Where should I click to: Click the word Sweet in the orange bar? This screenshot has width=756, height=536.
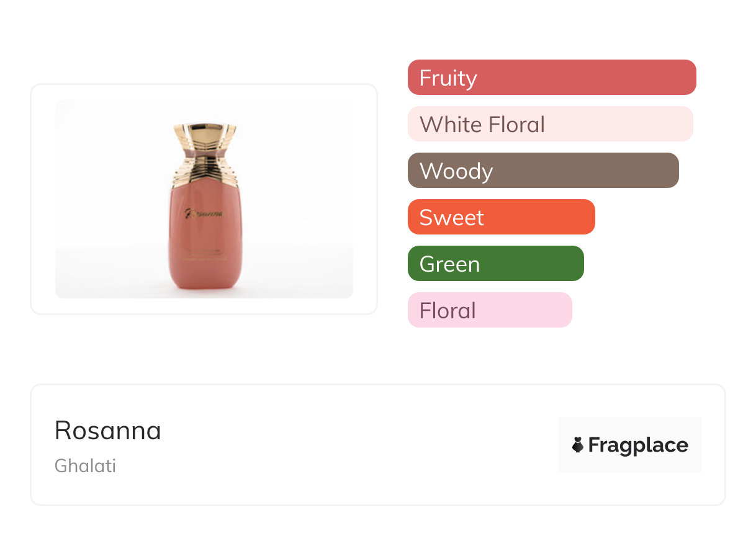451,218
